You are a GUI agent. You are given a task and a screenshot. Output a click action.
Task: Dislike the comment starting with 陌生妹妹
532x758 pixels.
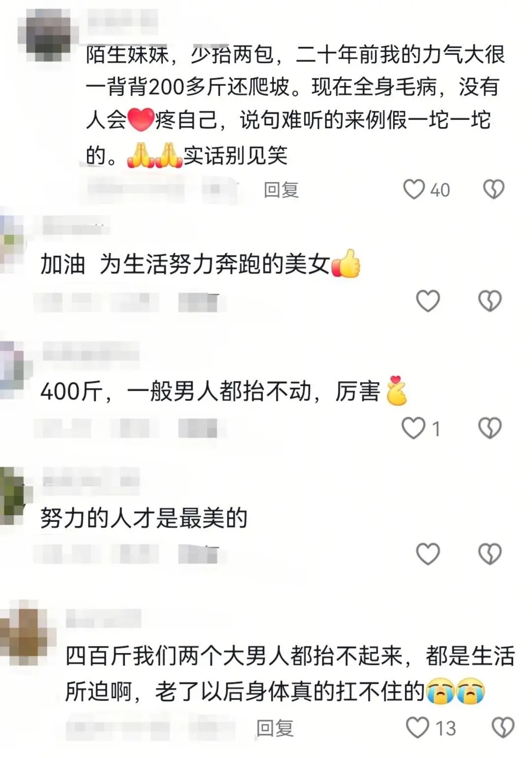point(494,189)
